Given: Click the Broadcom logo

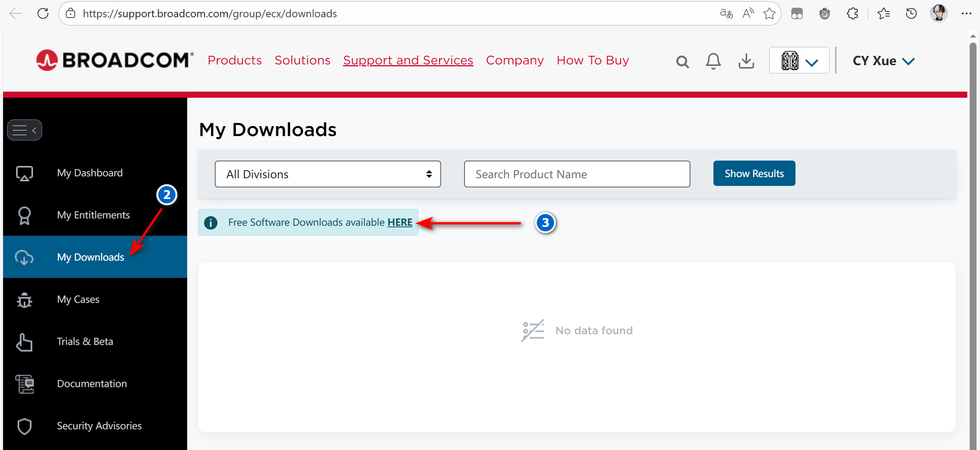Looking at the screenshot, I should [x=115, y=60].
